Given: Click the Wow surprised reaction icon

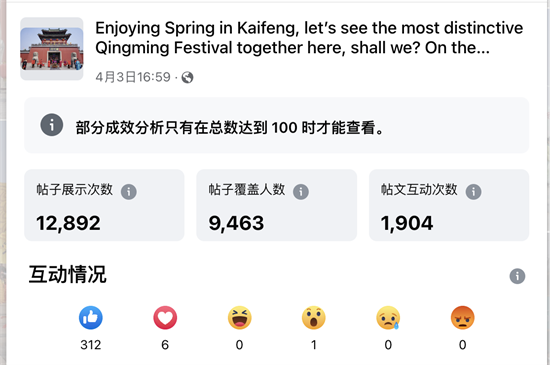Looking at the screenshot, I should 314,318.
